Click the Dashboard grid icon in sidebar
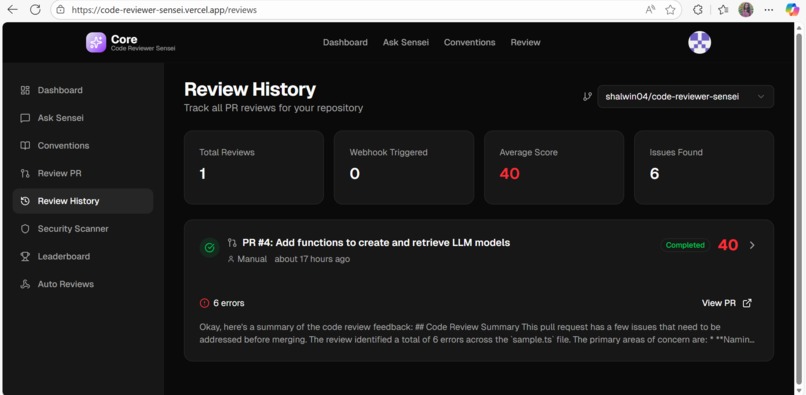The height and width of the screenshot is (395, 806). click(25, 90)
